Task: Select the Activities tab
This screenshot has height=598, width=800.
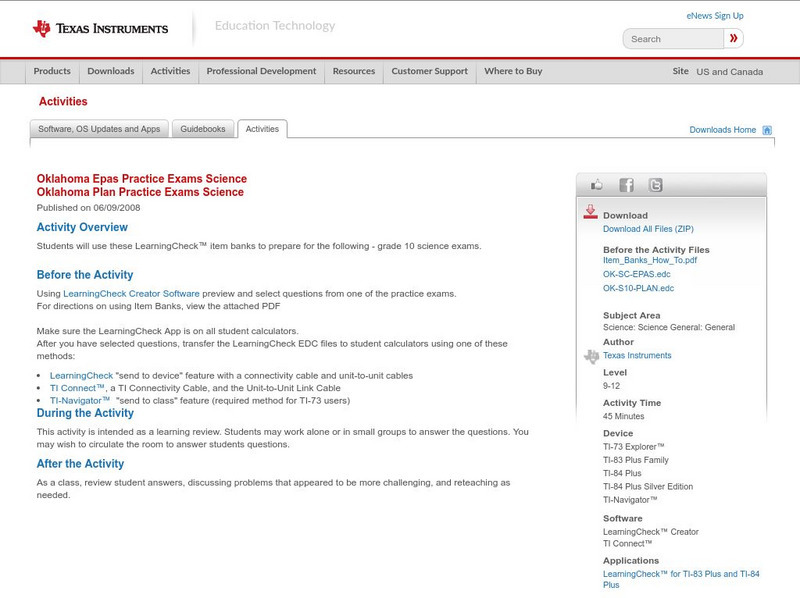Action: 262,128
